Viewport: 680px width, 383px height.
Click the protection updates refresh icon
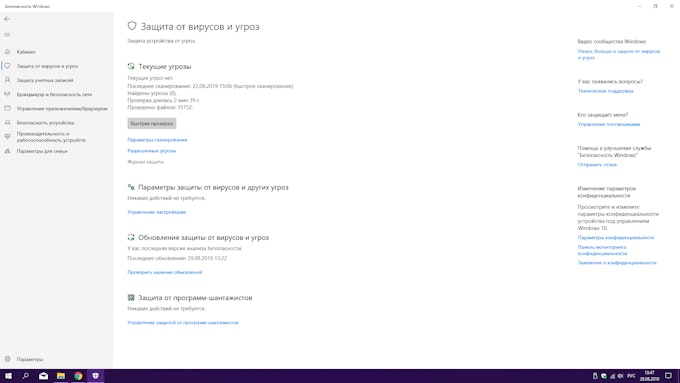pyautogui.click(x=131, y=237)
